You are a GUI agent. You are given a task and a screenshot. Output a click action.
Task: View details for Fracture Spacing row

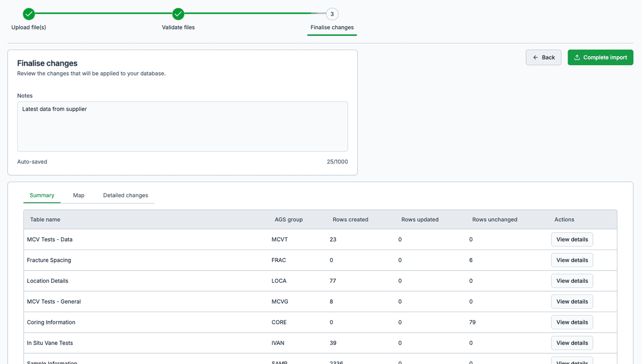point(572,260)
